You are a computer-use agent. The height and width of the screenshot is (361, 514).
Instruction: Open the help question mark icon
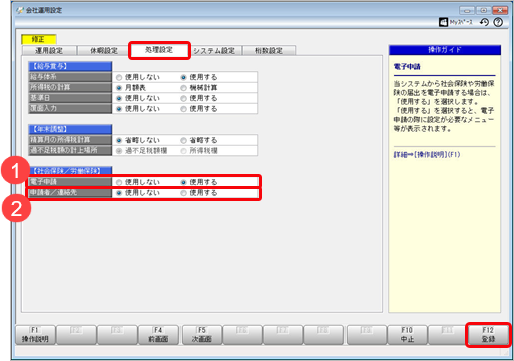click(x=498, y=22)
